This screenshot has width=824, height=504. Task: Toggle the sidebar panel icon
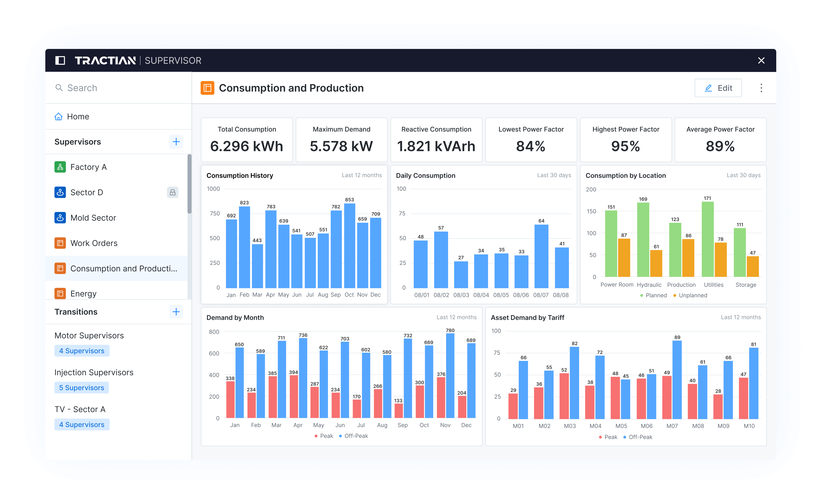(x=60, y=60)
